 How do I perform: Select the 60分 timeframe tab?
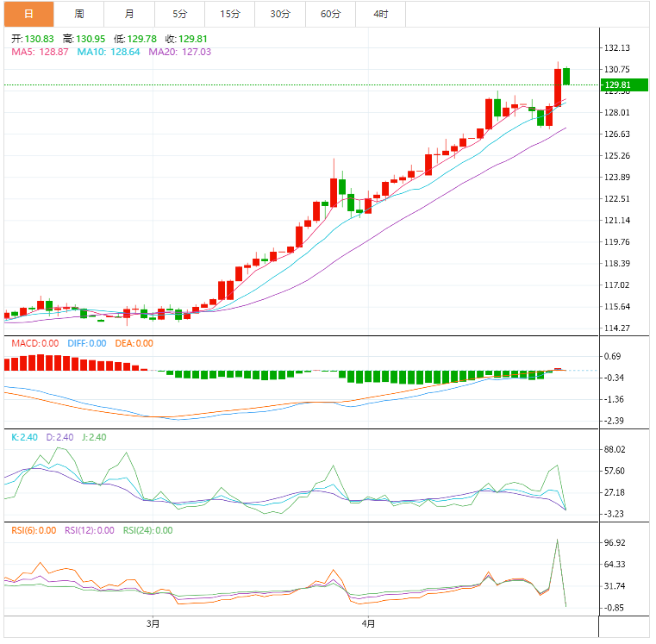tap(330, 14)
